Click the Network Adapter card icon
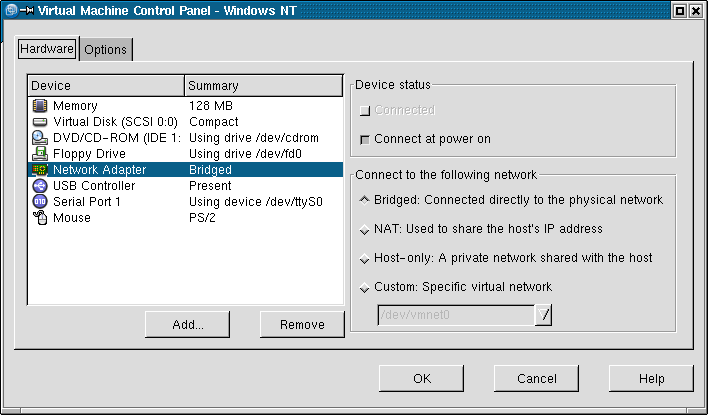This screenshot has height=415, width=708. pos(40,170)
